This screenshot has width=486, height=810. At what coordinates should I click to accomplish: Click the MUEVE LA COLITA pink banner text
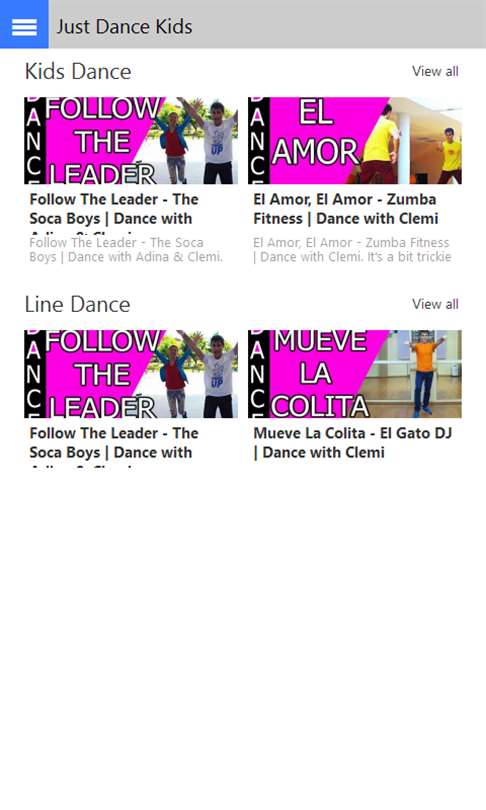tap(319, 374)
